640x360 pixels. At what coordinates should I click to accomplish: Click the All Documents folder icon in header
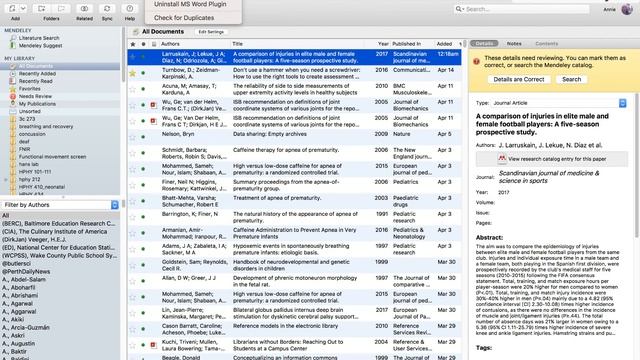click(x=136, y=32)
